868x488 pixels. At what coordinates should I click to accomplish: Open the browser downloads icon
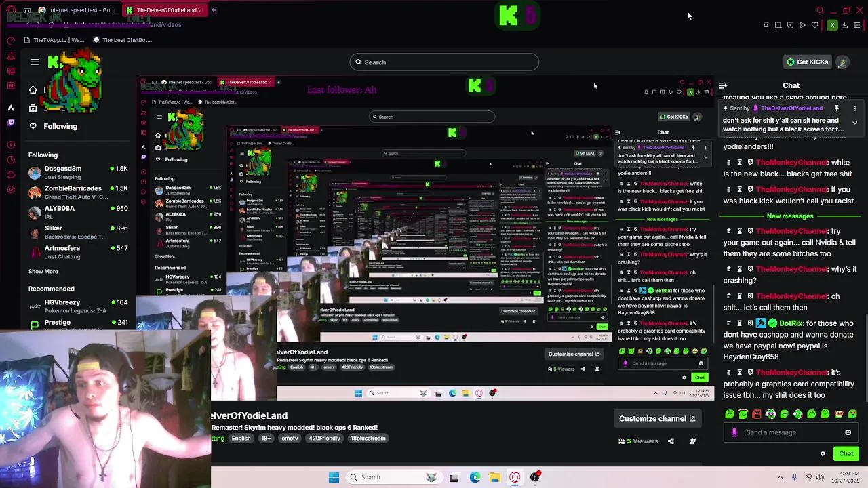click(x=844, y=25)
